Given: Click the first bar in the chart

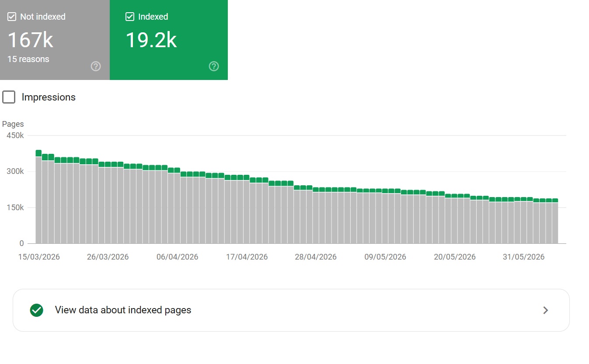Looking at the screenshot, I should coord(38,197).
